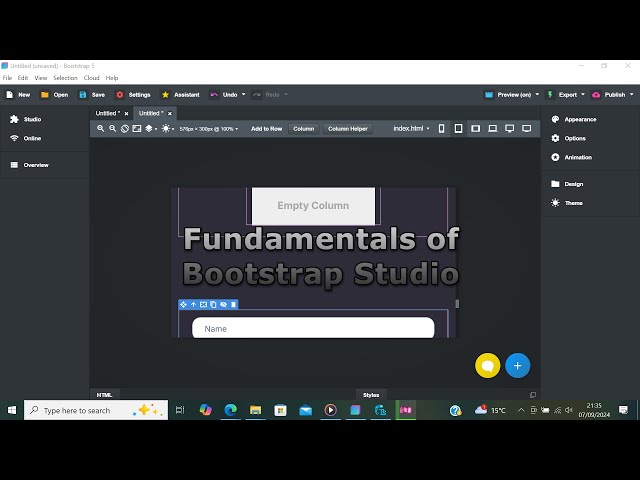Open the Cloud menu
Viewport: 640px width, 480px height.
tap(91, 78)
